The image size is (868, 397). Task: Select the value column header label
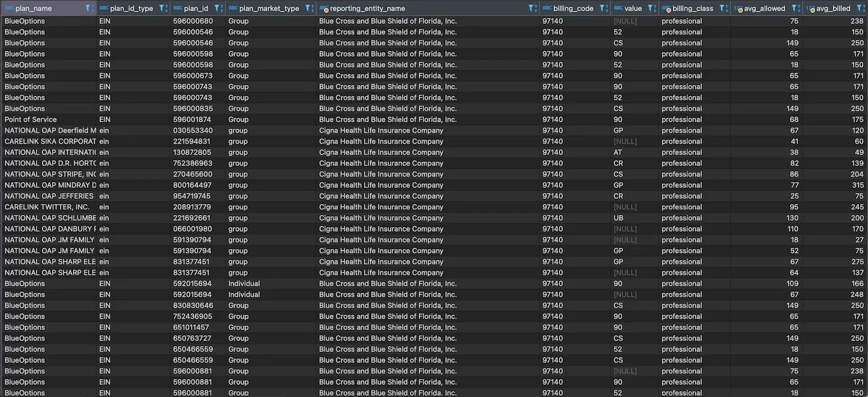tap(633, 8)
